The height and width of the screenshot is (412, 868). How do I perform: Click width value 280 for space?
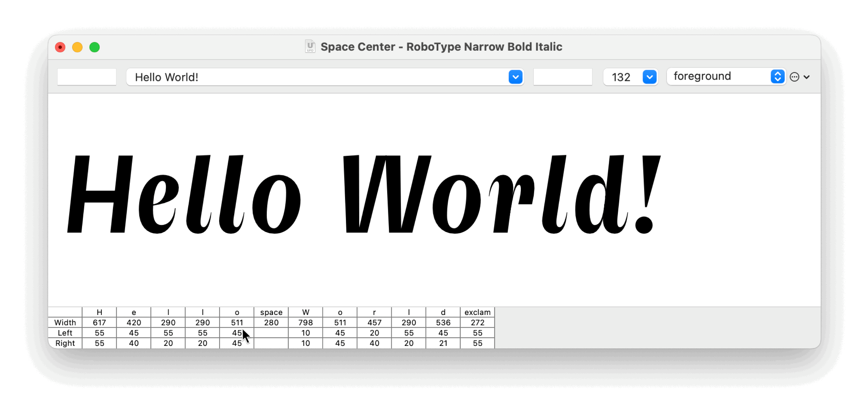(271, 322)
